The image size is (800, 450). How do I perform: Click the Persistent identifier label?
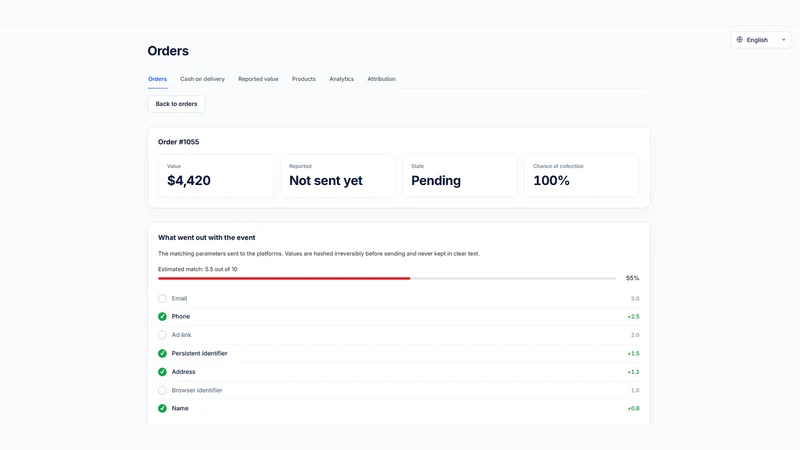[199, 353]
